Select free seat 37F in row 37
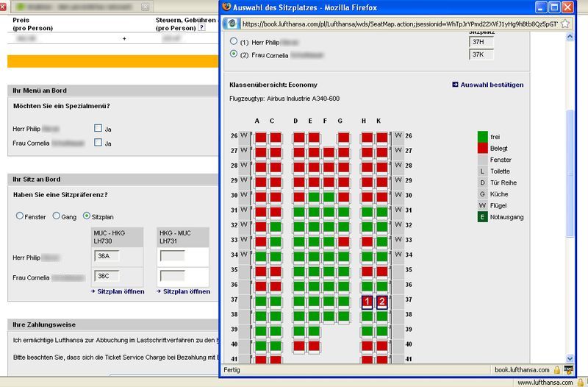588x387 pixels. pos(329,302)
